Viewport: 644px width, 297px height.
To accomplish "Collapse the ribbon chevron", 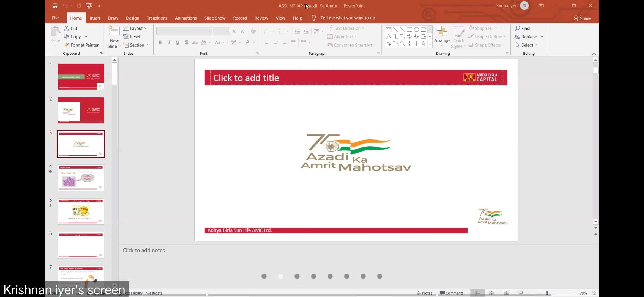I will click(x=594, y=54).
